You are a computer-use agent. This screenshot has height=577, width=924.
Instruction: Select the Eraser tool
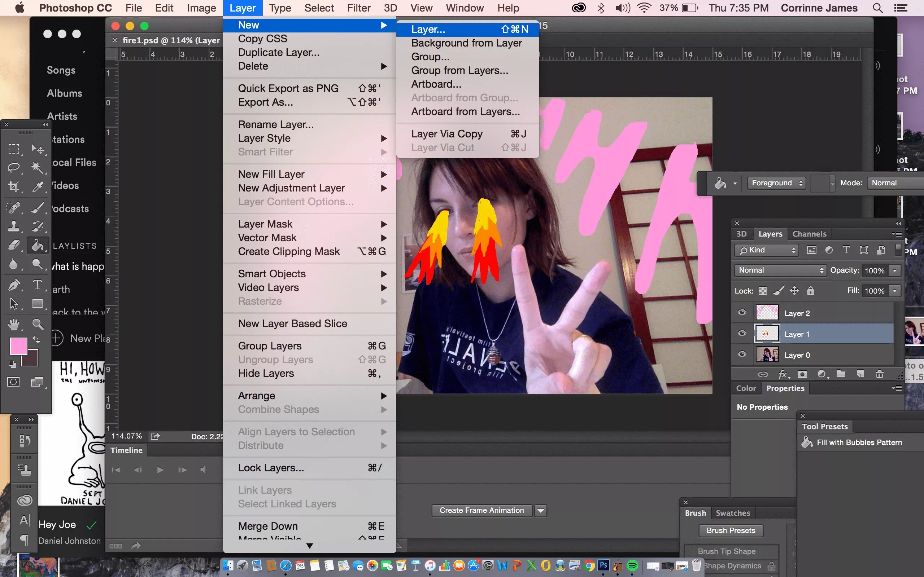pyautogui.click(x=14, y=245)
